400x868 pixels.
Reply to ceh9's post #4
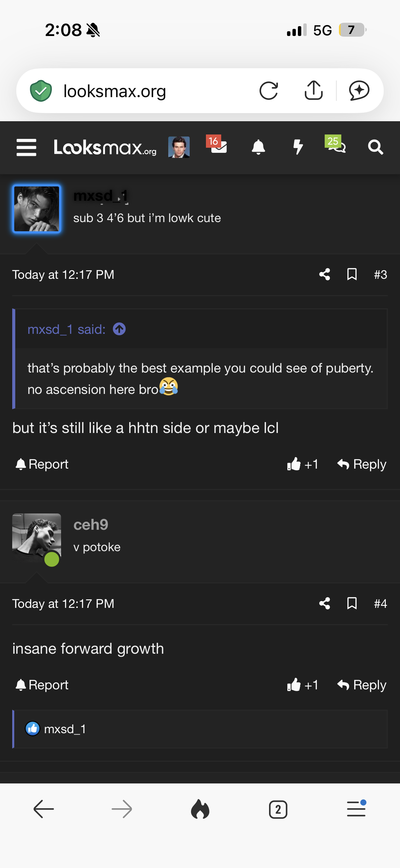point(362,685)
